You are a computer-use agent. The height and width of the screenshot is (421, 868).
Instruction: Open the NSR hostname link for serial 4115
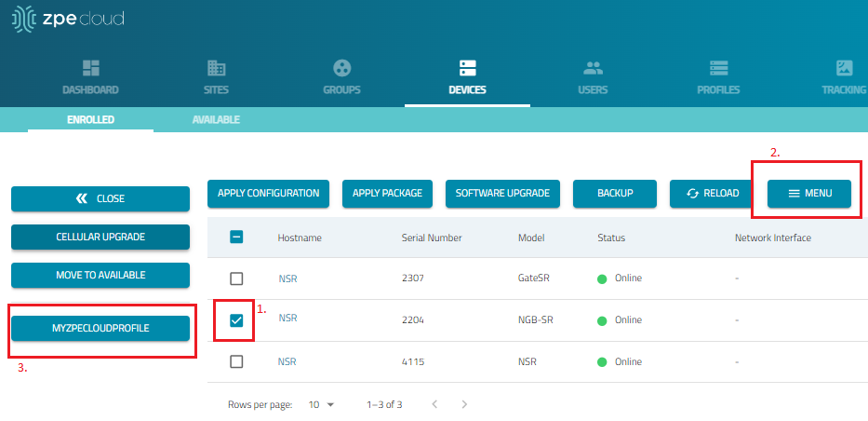pyautogui.click(x=287, y=361)
